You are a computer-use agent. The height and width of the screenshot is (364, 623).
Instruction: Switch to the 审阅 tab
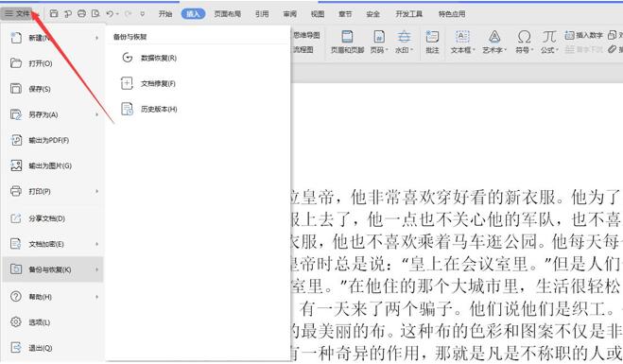pyautogui.click(x=289, y=14)
